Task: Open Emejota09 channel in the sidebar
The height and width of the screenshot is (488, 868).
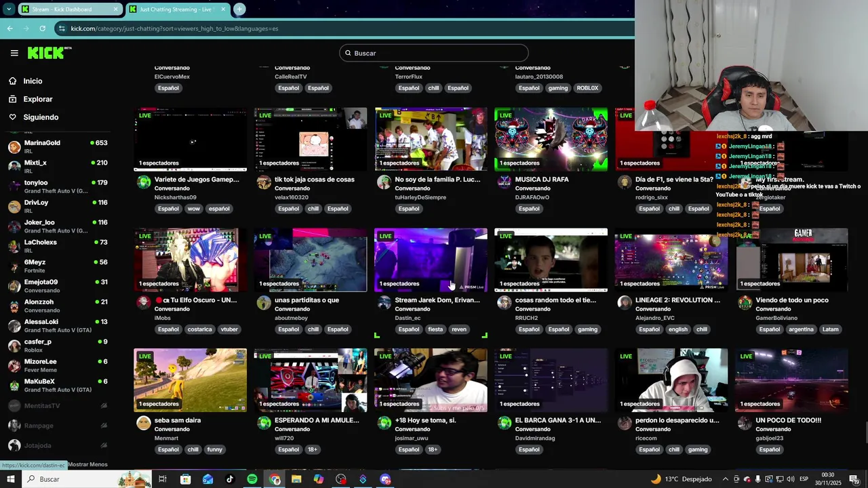Action: tap(58, 285)
